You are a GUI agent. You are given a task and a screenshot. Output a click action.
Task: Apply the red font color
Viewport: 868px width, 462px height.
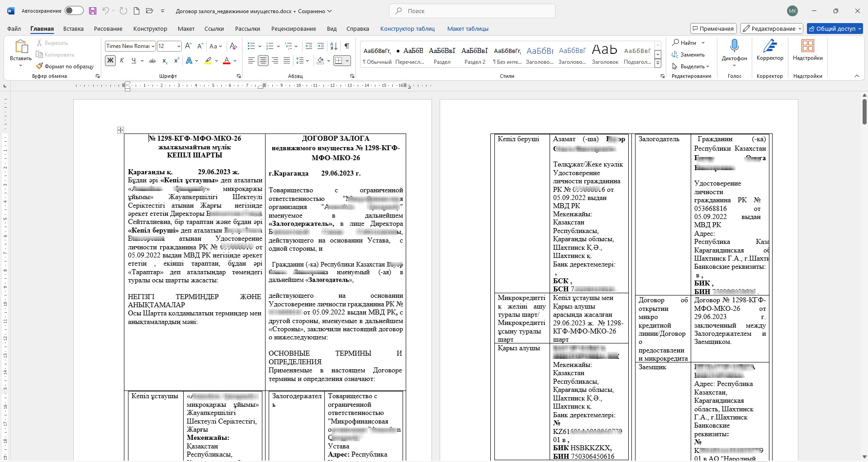227,61
